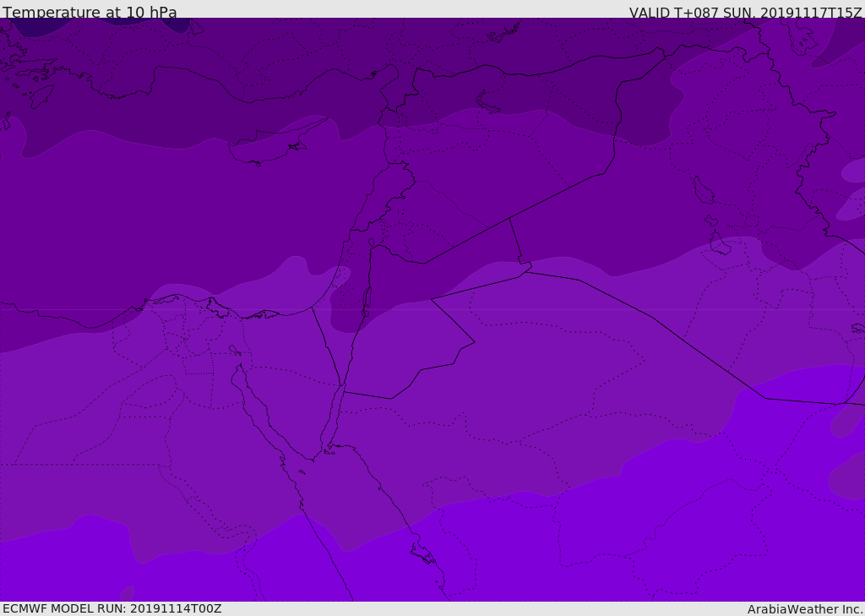
Task: Select Rhodes island near the left edge
Action: tap(41, 95)
